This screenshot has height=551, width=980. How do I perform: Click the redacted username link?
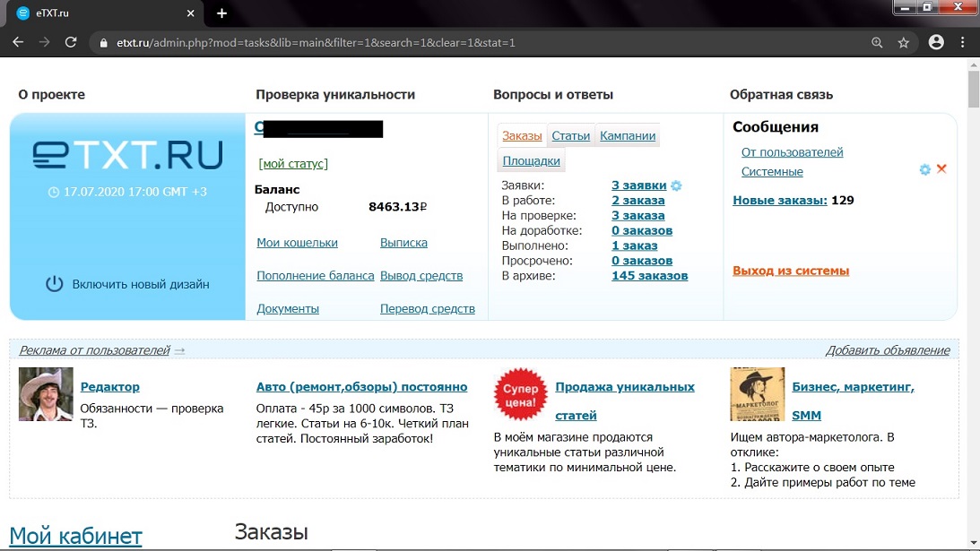pos(319,128)
